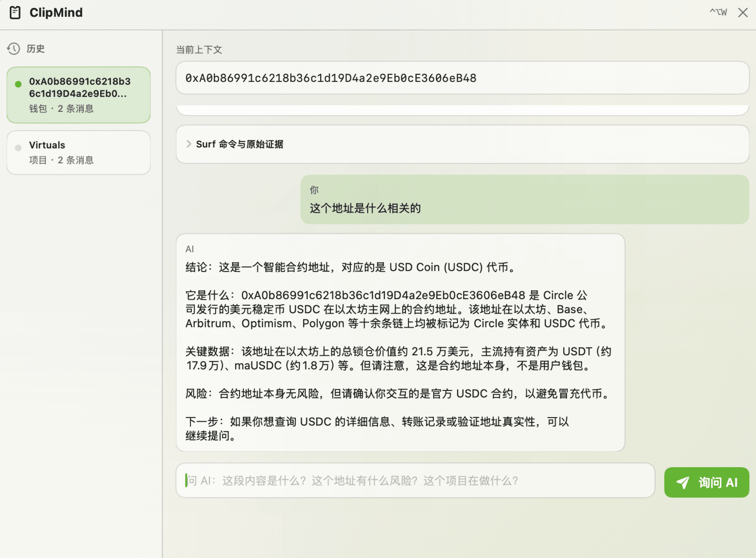Click the ClipMind clipboard logo icon

(15, 13)
